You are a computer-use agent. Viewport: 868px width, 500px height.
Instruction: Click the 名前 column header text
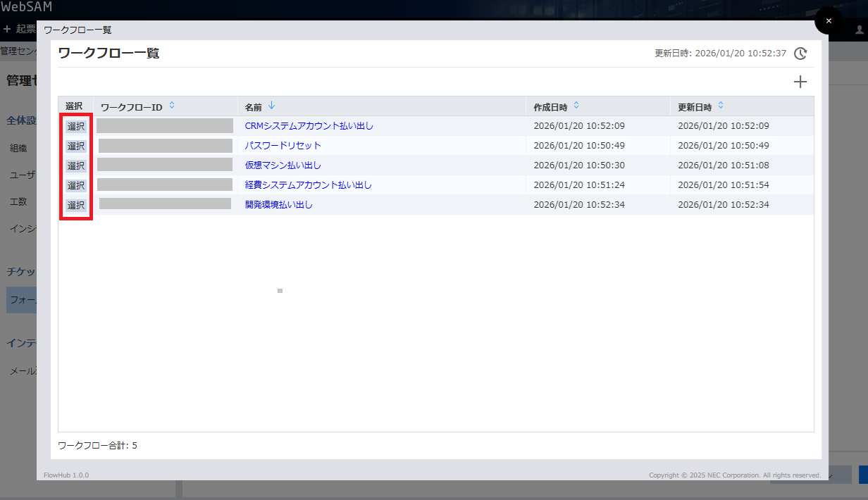tap(253, 107)
